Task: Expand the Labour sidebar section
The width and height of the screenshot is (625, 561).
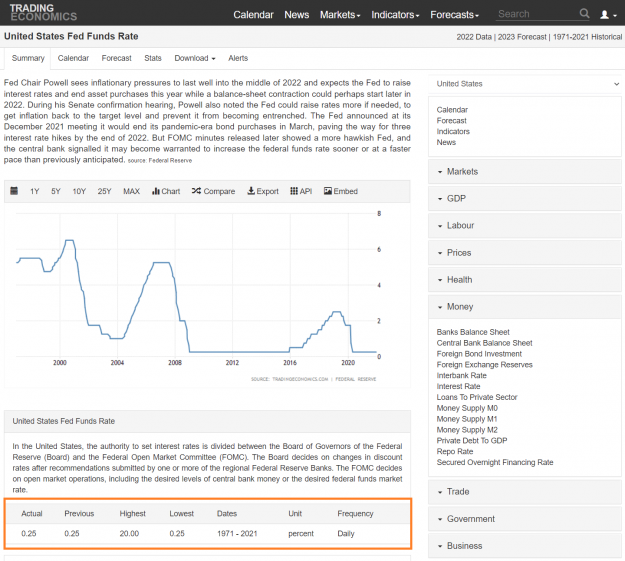Action: pyautogui.click(x=525, y=226)
